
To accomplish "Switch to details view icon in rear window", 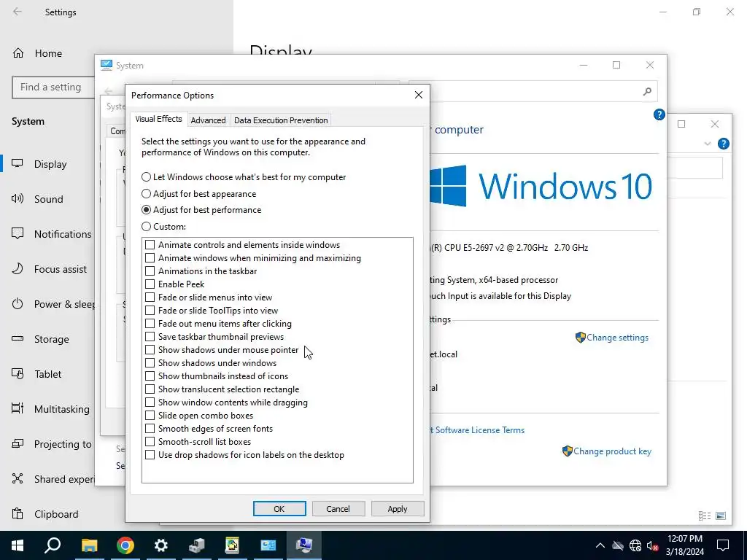I will (x=704, y=516).
